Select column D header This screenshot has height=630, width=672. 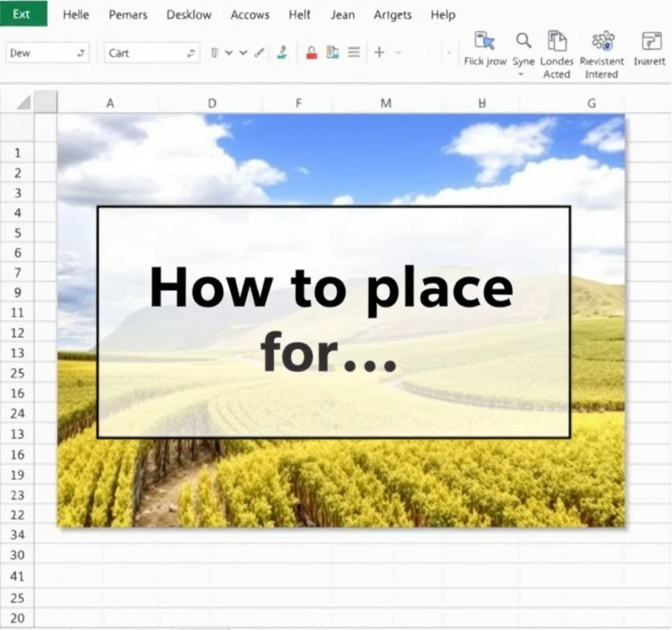(211, 103)
